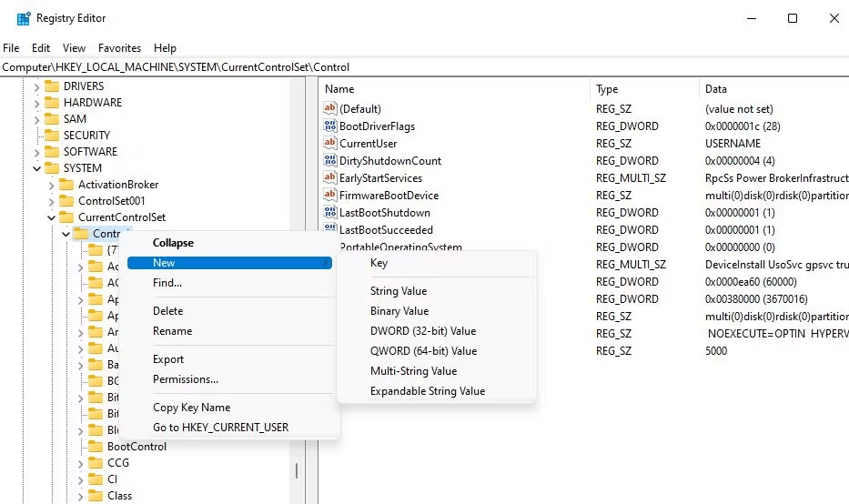Expand the ControlSet001 tree node
Viewport: 849px width, 504px height.
tap(52, 201)
